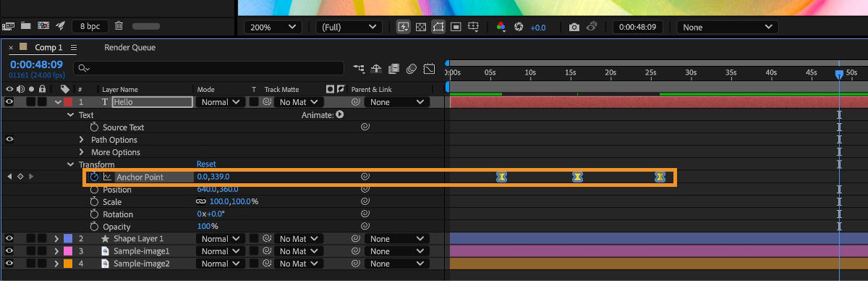Toggle Source Text stopwatch

coord(94,127)
